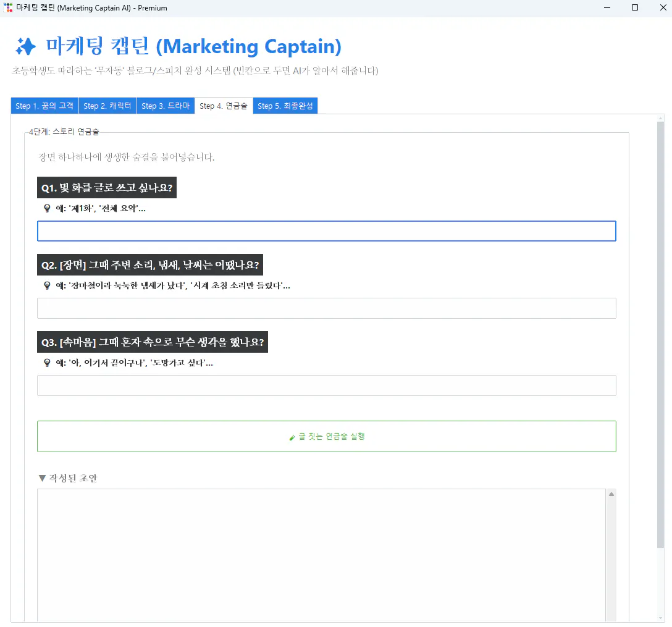Switch to the Step 1 꿈의 고객 tab
672x627 pixels.
pos(44,106)
